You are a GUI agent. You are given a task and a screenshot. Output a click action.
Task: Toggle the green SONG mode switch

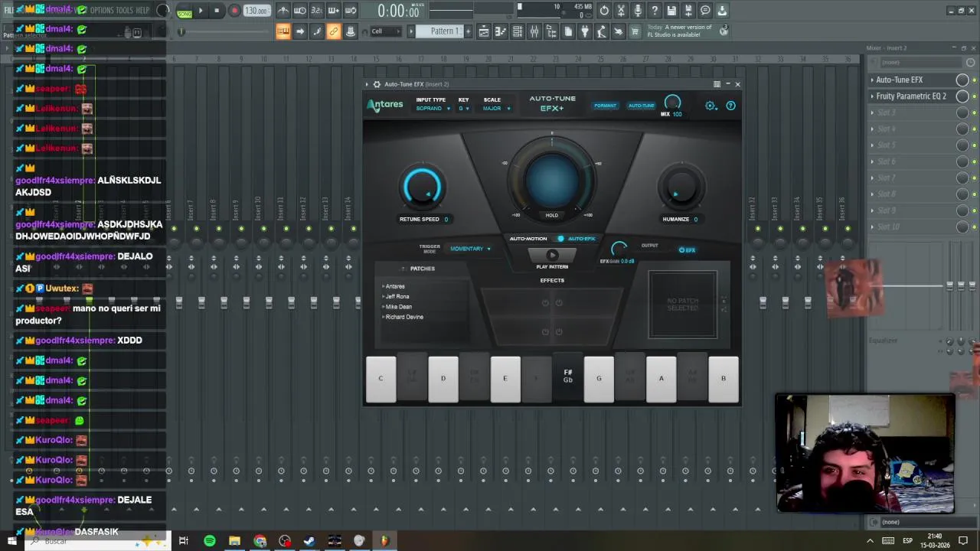185,13
